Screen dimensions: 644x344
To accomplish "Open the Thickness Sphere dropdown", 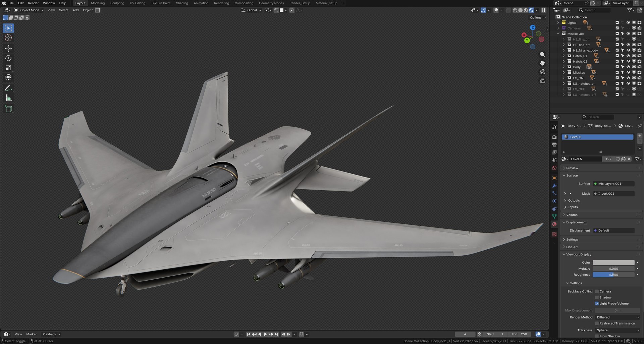I will (618, 330).
